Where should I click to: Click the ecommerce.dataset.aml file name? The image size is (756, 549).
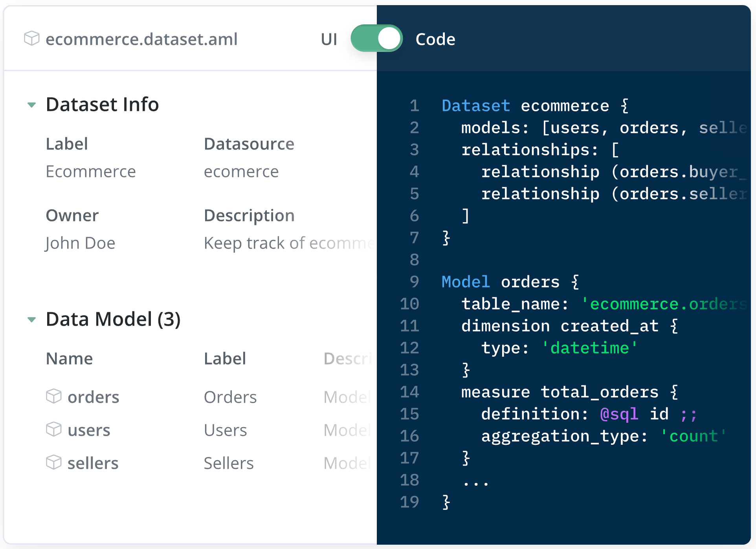coord(141,39)
